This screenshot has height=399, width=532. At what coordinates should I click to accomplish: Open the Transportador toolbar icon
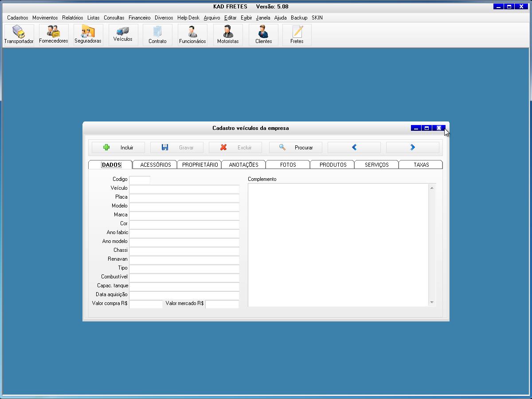(19, 35)
